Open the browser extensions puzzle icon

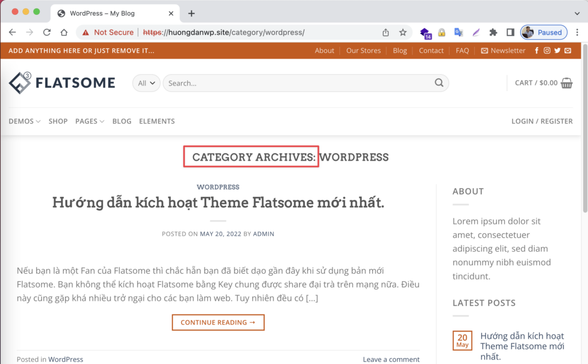(493, 33)
